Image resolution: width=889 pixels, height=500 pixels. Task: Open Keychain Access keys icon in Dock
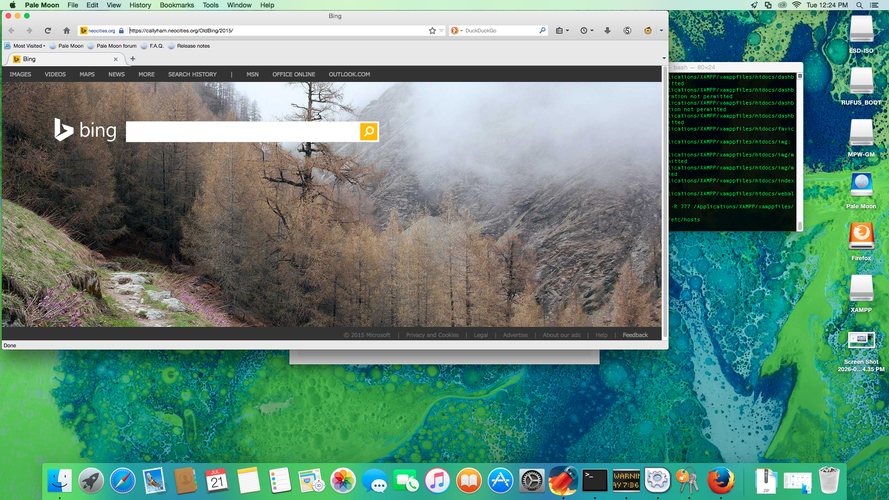point(688,481)
